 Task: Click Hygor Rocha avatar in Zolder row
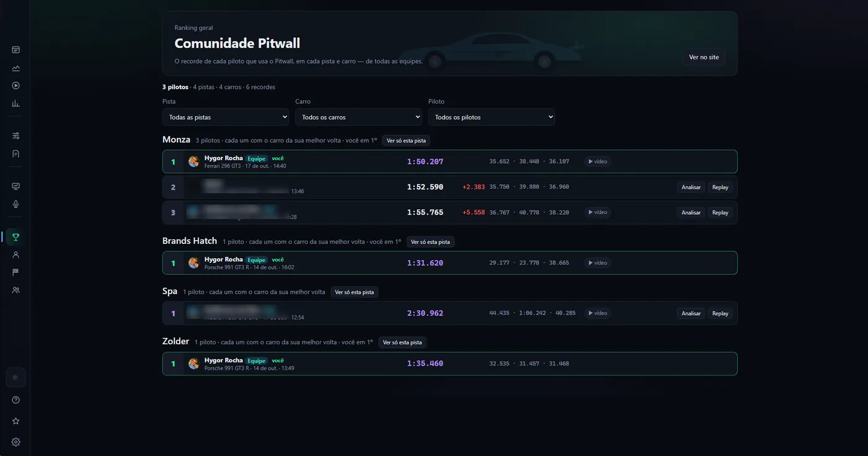[x=193, y=364]
